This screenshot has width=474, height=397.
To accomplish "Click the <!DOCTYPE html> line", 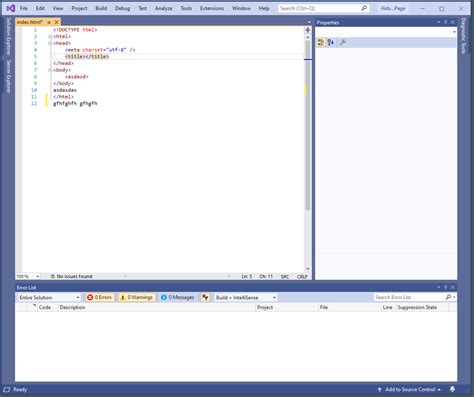I will point(75,30).
